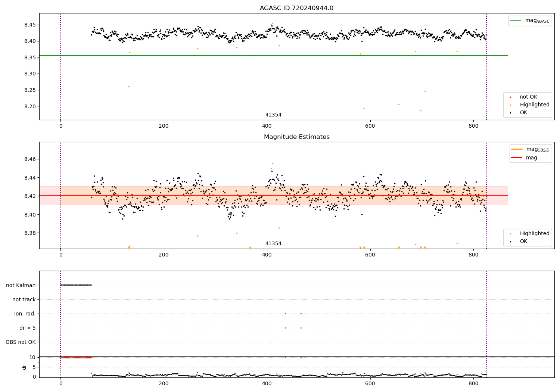Click "Highlighted" in the Magnitude Estimates legend

point(535,234)
